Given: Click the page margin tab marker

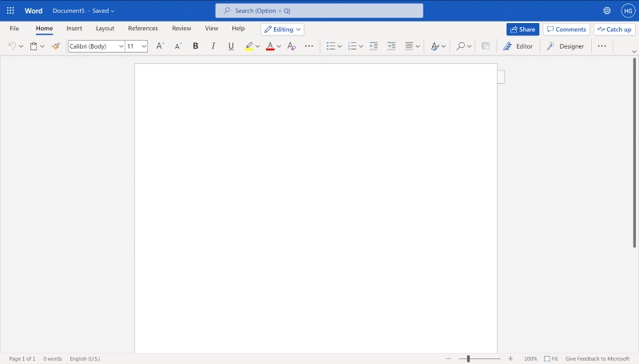Looking at the screenshot, I should point(502,77).
